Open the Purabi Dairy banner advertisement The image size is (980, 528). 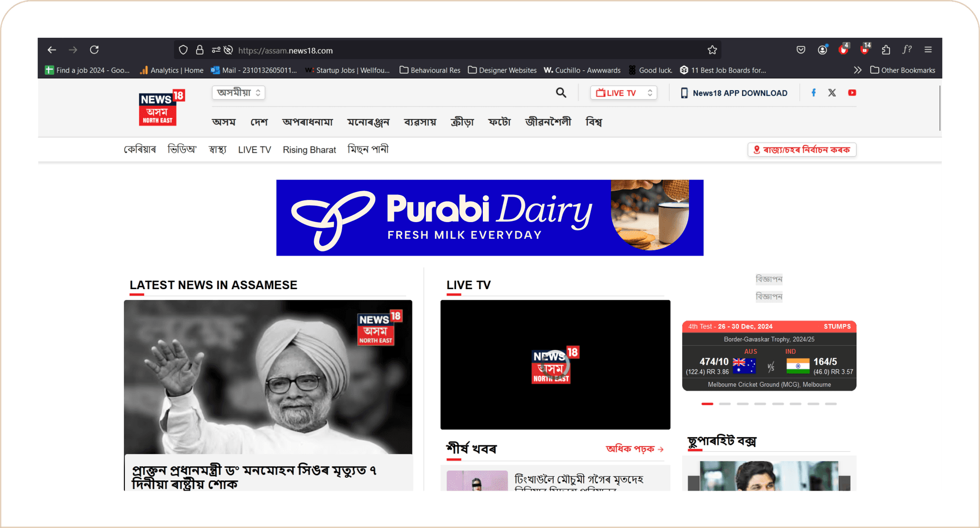tap(490, 218)
